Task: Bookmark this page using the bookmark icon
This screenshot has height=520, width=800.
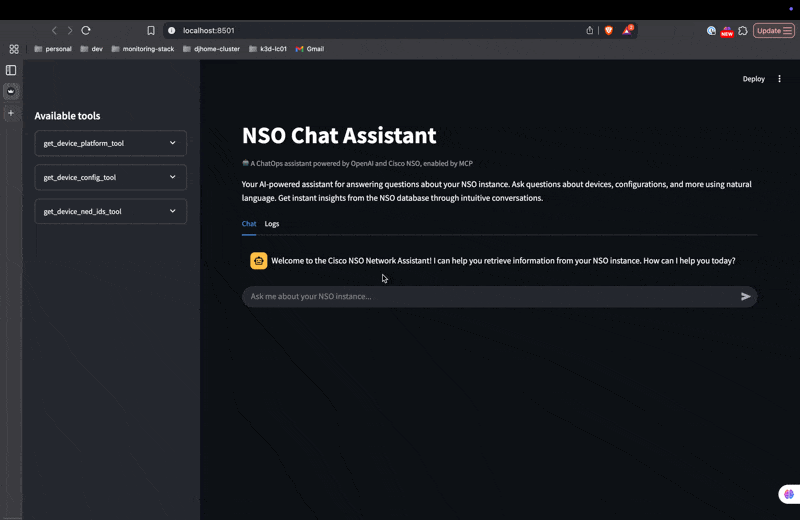Action: click(151, 31)
